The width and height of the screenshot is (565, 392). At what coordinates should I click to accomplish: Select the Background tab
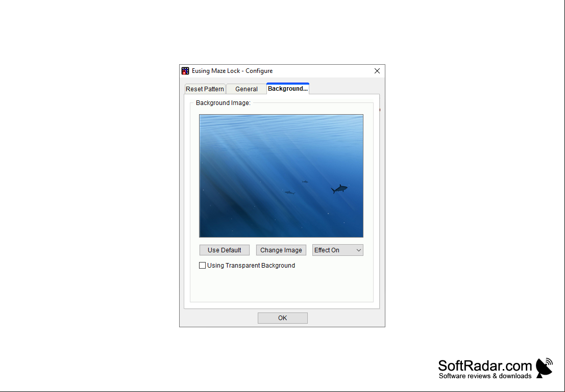288,89
